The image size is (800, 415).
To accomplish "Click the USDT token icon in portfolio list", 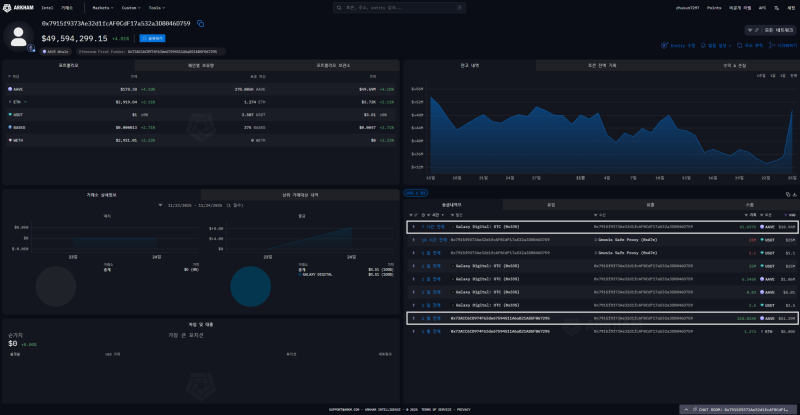I will [9, 114].
